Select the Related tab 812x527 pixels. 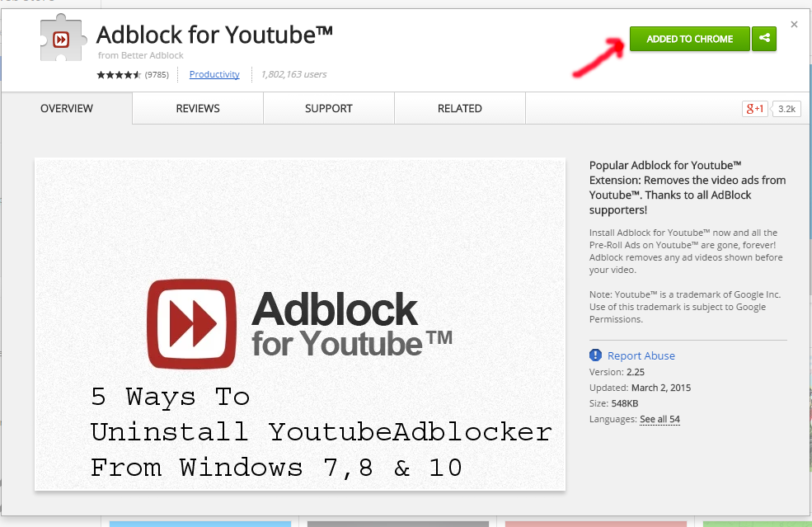460,108
